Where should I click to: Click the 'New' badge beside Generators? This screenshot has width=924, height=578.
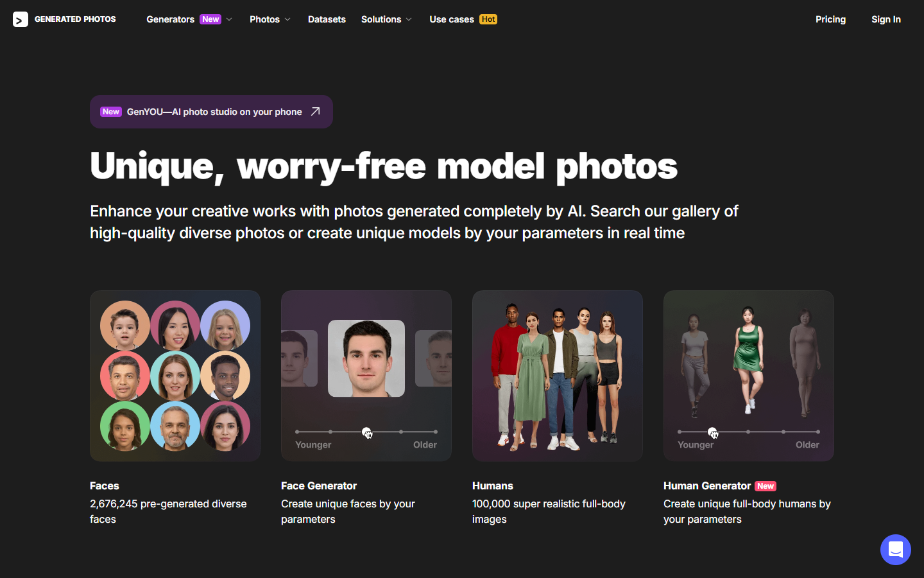click(x=210, y=19)
